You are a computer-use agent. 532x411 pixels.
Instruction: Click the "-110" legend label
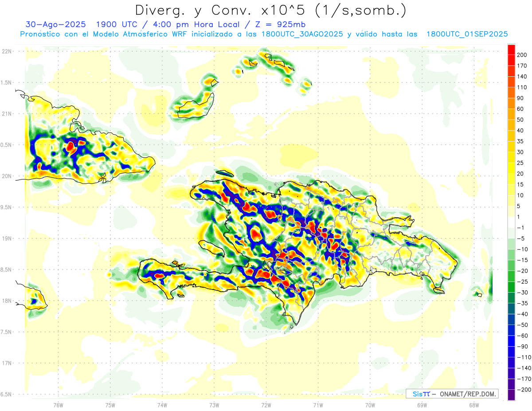[524, 357]
